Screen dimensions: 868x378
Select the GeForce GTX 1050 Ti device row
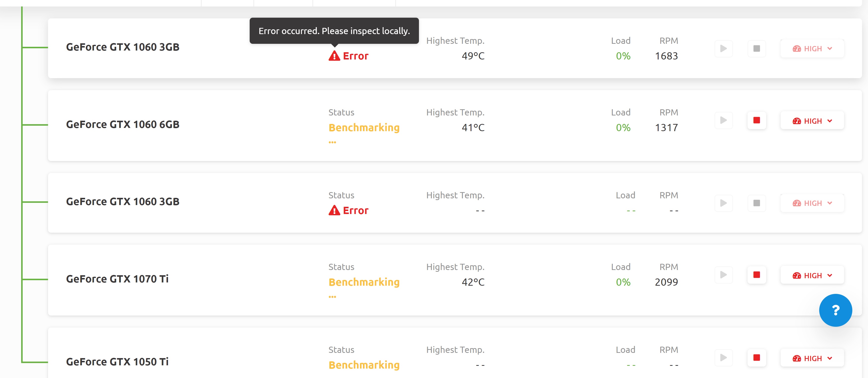tap(455, 353)
